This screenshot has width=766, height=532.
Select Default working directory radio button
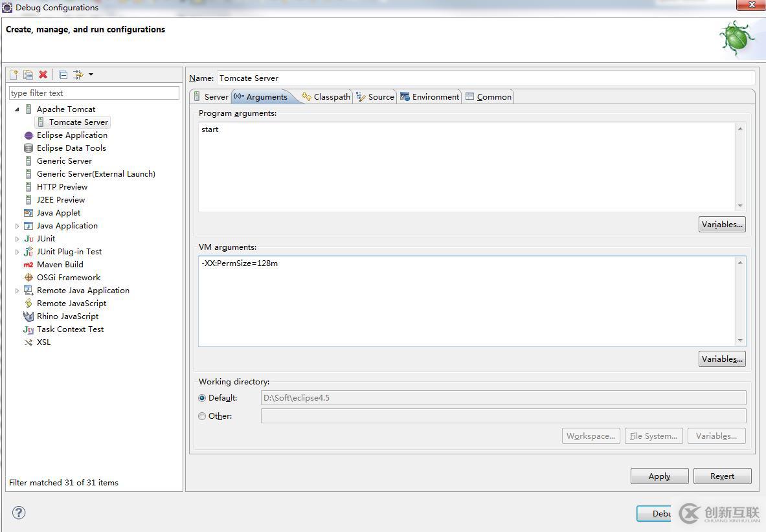pos(202,398)
